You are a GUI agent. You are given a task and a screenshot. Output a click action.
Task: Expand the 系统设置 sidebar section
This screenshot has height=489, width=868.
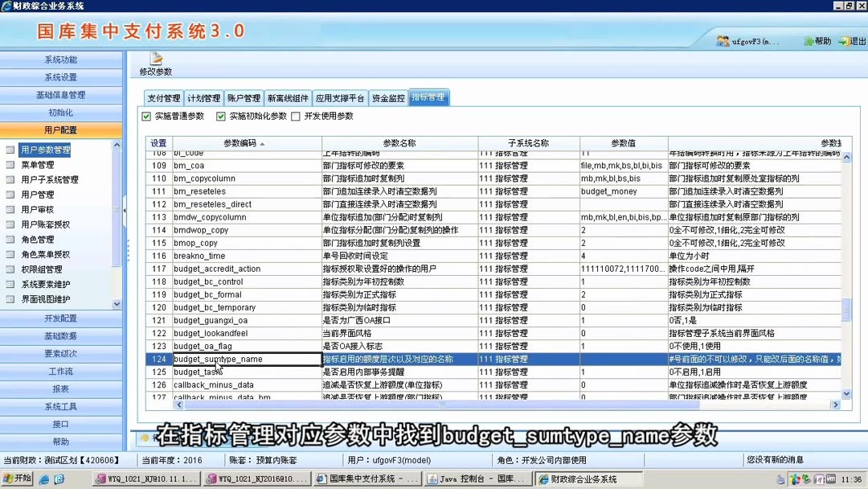coord(59,76)
